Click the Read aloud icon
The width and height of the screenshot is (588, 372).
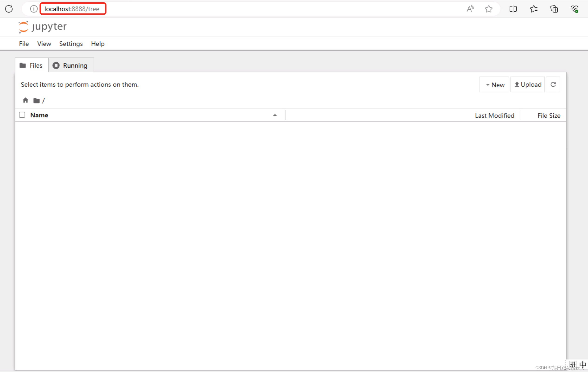click(x=470, y=9)
